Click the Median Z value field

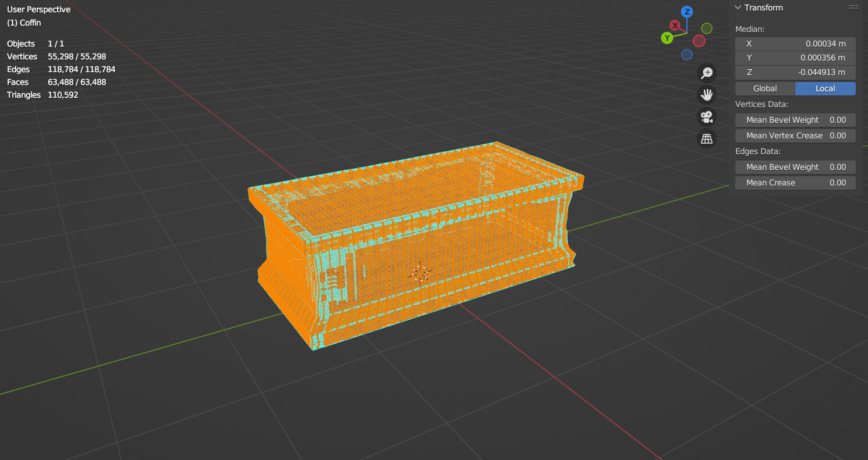(x=795, y=72)
